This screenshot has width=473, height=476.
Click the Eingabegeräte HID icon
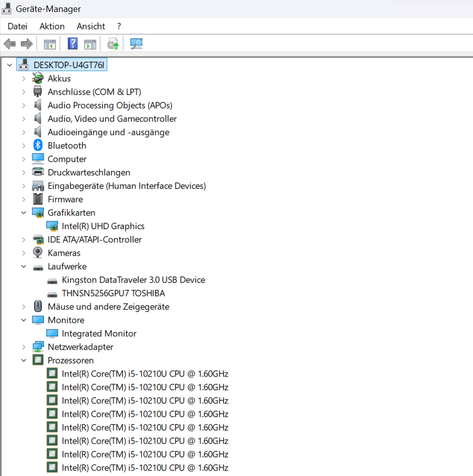pos(38,186)
